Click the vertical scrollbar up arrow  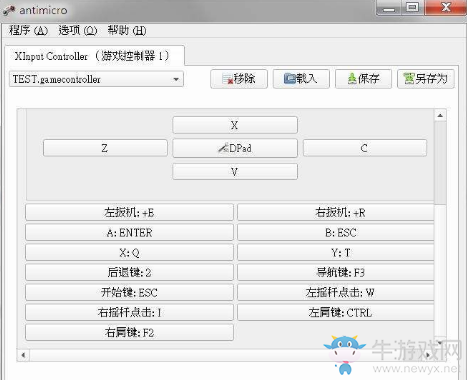440,115
